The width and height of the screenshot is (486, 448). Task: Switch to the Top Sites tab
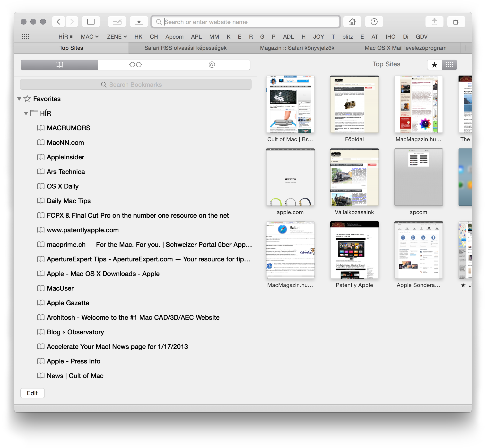(x=71, y=48)
